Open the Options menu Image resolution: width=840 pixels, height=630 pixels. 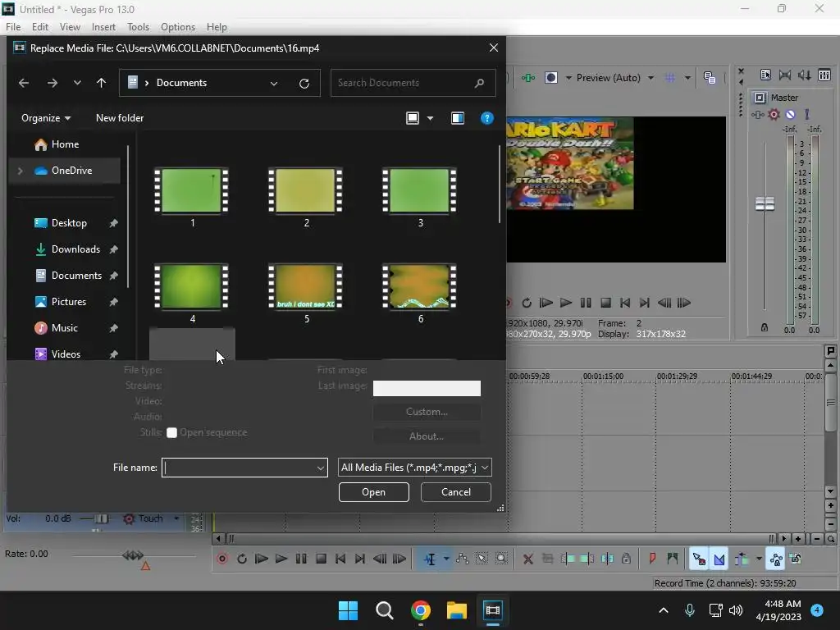pos(178,27)
